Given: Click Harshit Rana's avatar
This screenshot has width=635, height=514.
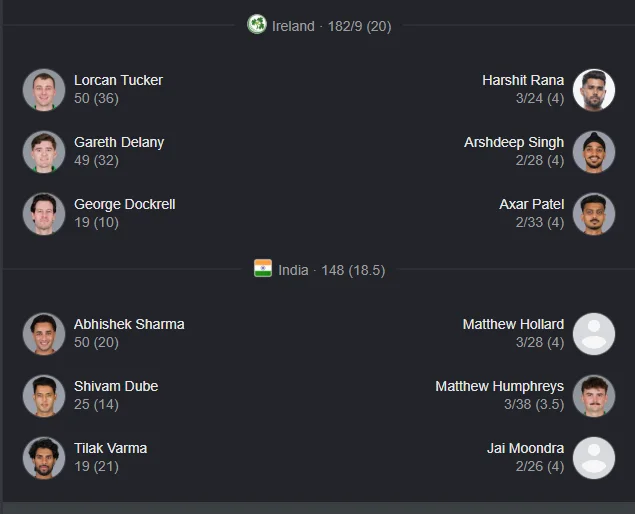Looking at the screenshot, I should coord(594,90).
